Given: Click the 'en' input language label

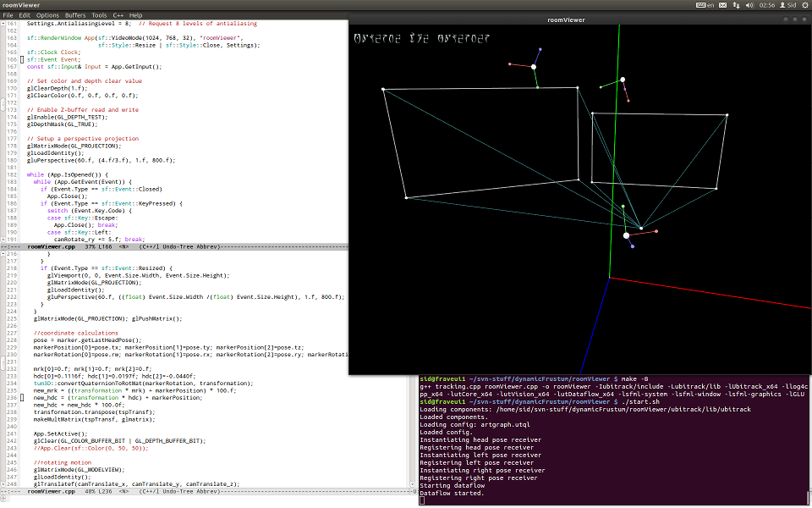Looking at the screenshot, I should click(710, 5).
